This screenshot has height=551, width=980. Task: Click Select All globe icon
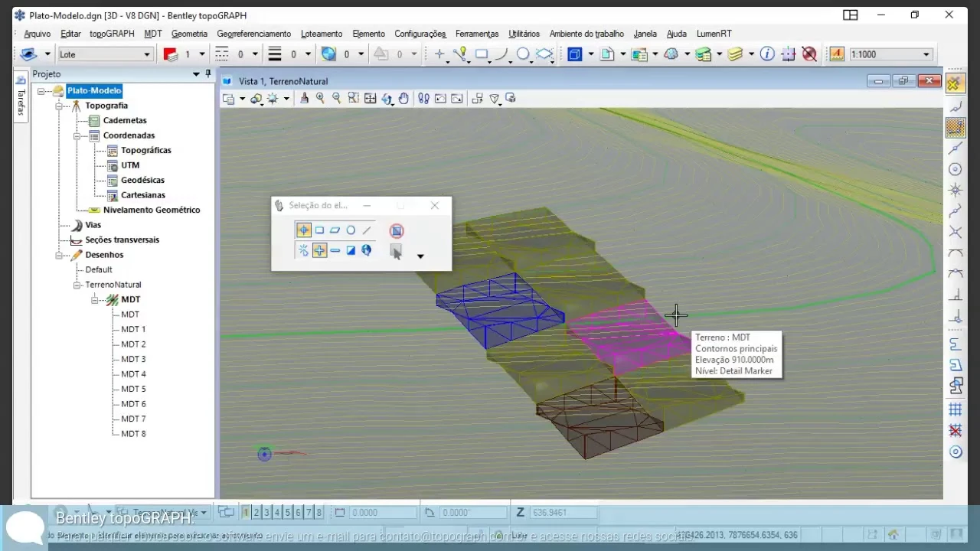pyautogui.click(x=367, y=250)
